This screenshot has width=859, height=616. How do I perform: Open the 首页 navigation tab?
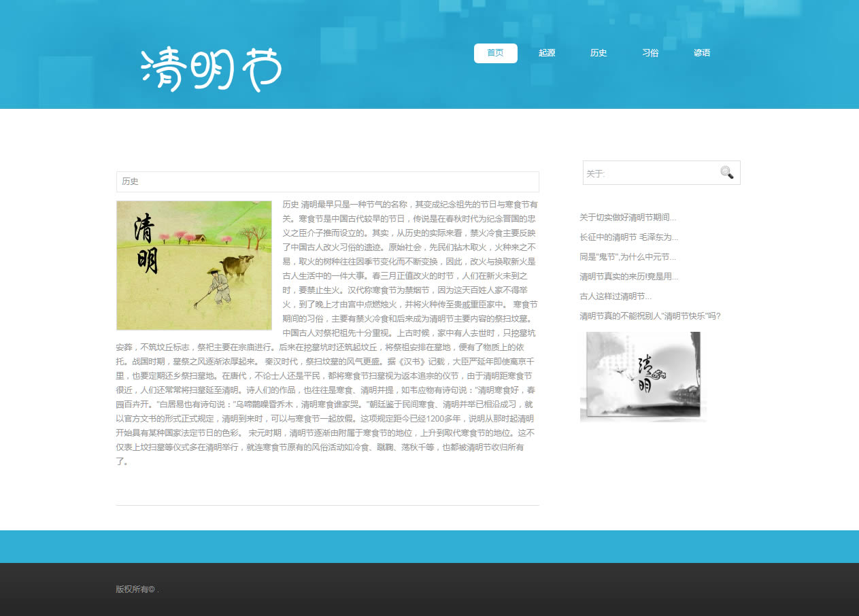[495, 53]
